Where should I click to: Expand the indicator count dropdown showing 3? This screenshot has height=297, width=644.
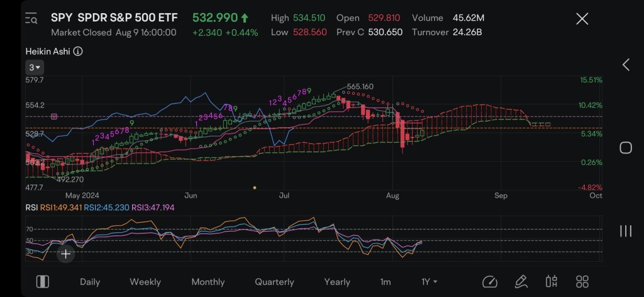point(35,67)
